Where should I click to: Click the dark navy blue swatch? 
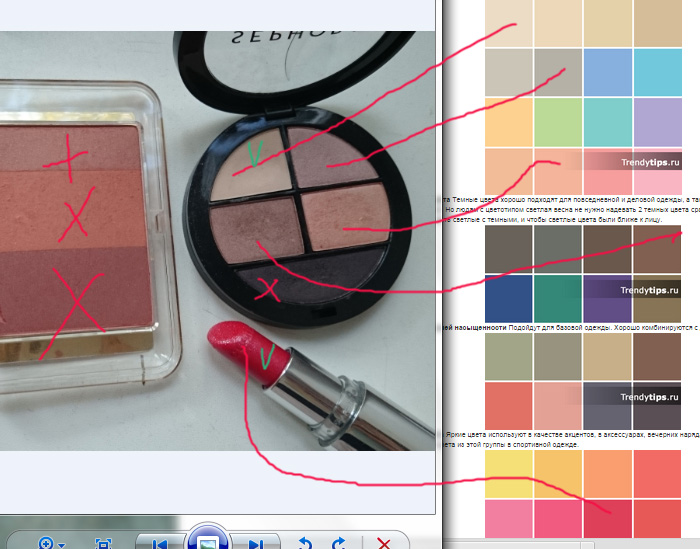pos(509,298)
